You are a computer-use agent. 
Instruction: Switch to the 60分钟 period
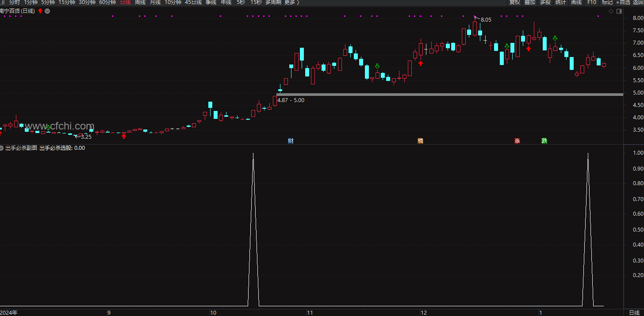point(107,3)
